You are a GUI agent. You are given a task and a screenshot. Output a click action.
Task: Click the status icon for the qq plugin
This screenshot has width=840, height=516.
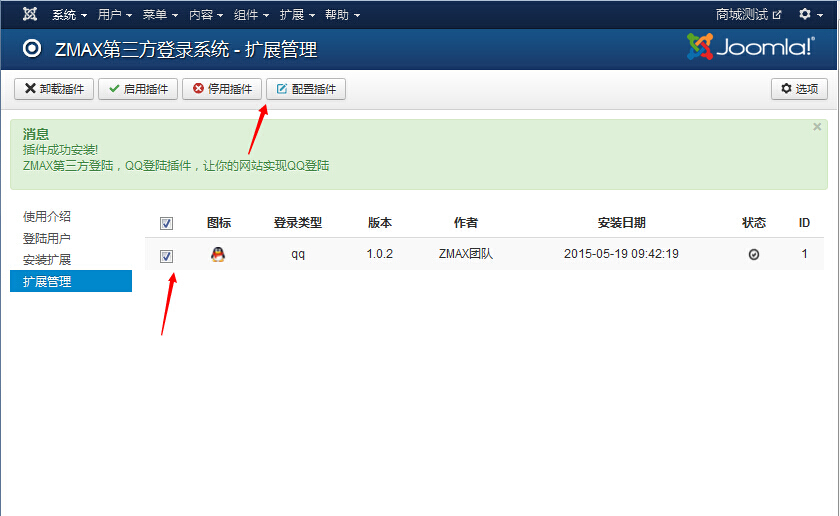(754, 255)
